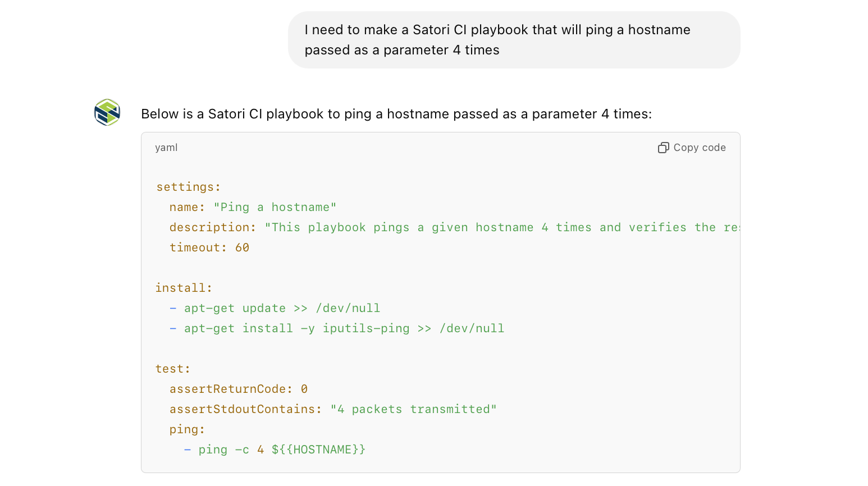Click the Copy code clipboard icon
The width and height of the screenshot is (868, 486).
point(663,148)
